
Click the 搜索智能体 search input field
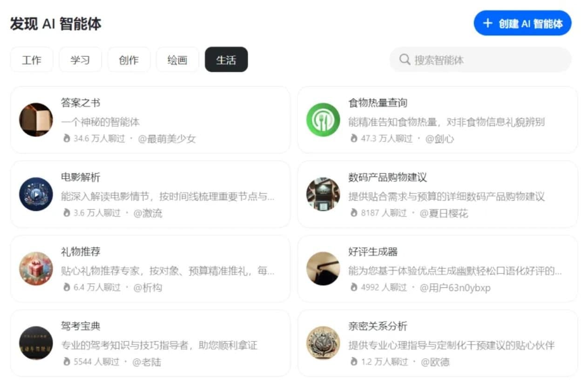pyautogui.click(x=484, y=60)
